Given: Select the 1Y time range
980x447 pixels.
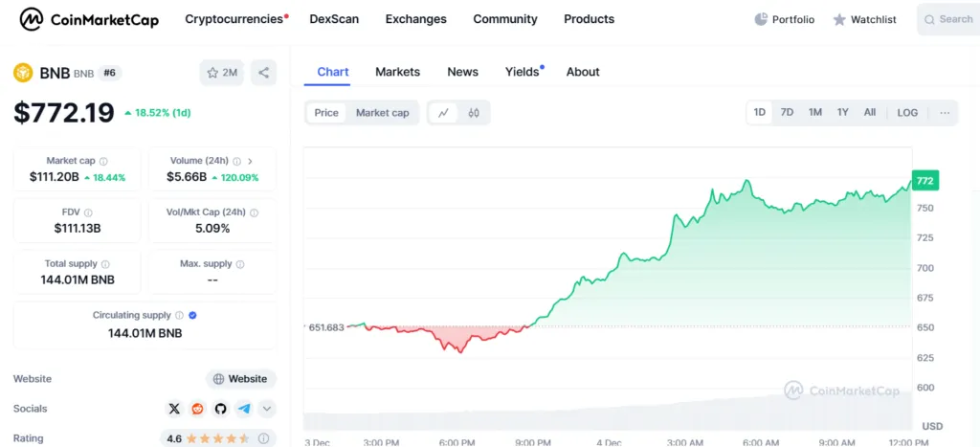Looking at the screenshot, I should coord(842,113).
